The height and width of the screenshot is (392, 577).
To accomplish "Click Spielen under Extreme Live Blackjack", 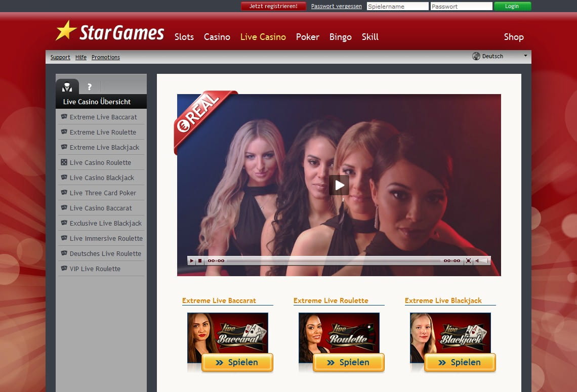I will [460, 362].
